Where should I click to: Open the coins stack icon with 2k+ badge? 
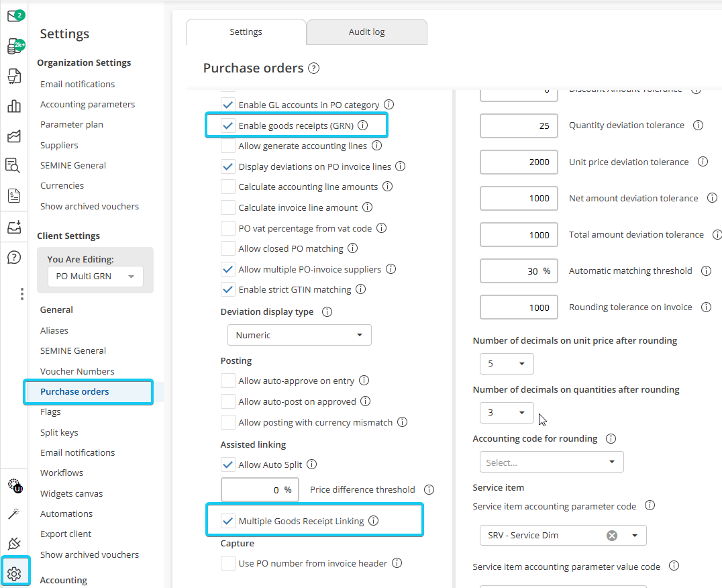[x=15, y=46]
